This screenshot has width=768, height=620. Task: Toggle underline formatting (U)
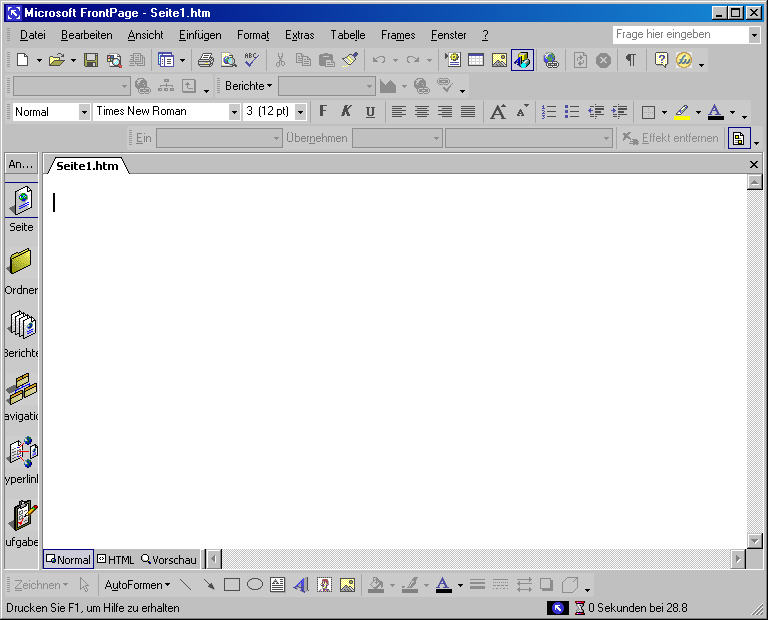[370, 112]
